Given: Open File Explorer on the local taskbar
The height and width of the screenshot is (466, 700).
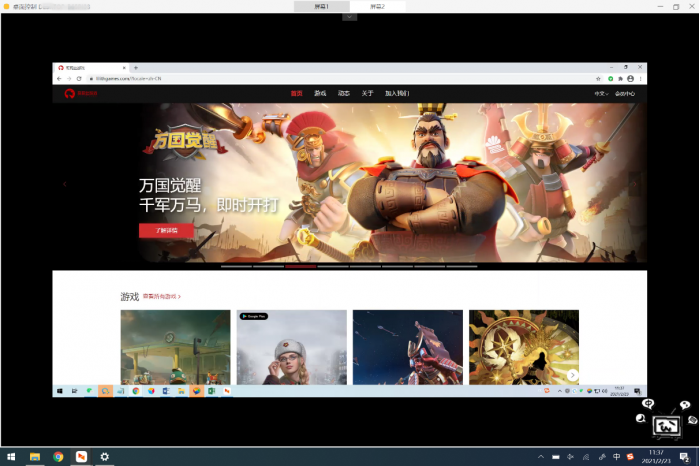Looking at the screenshot, I should (35, 457).
